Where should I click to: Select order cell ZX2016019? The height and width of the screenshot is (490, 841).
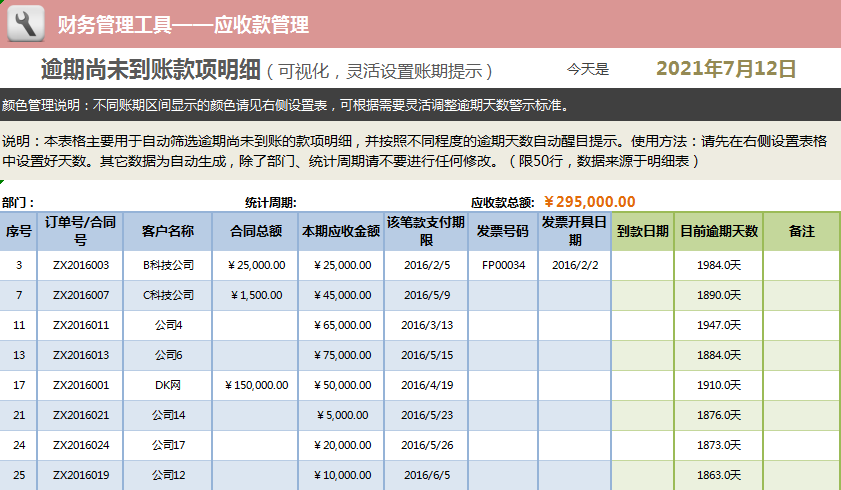pos(80,475)
